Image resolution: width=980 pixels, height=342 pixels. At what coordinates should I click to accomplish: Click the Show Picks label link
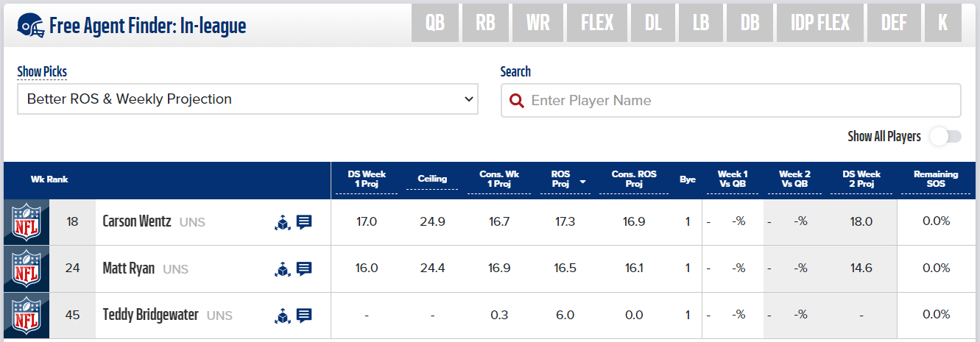tap(42, 71)
